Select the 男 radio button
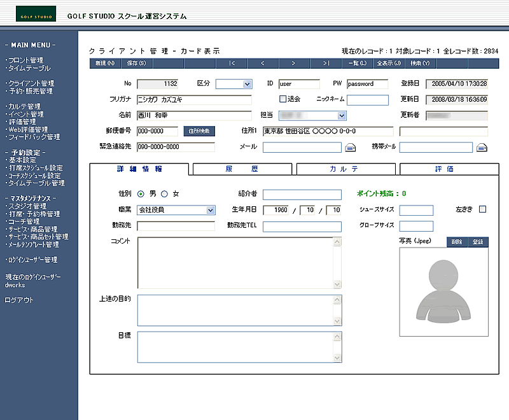The image size is (509, 420). (x=141, y=194)
